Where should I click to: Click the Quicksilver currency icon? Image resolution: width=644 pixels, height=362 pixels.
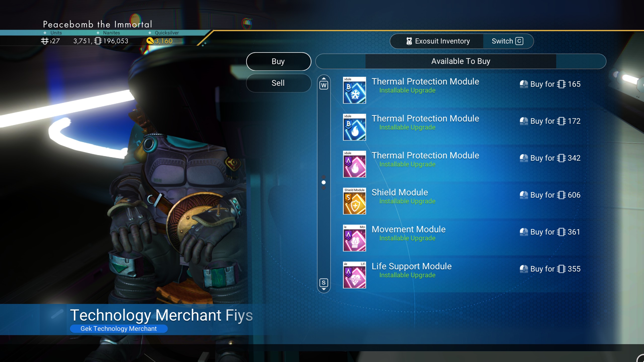[150, 41]
